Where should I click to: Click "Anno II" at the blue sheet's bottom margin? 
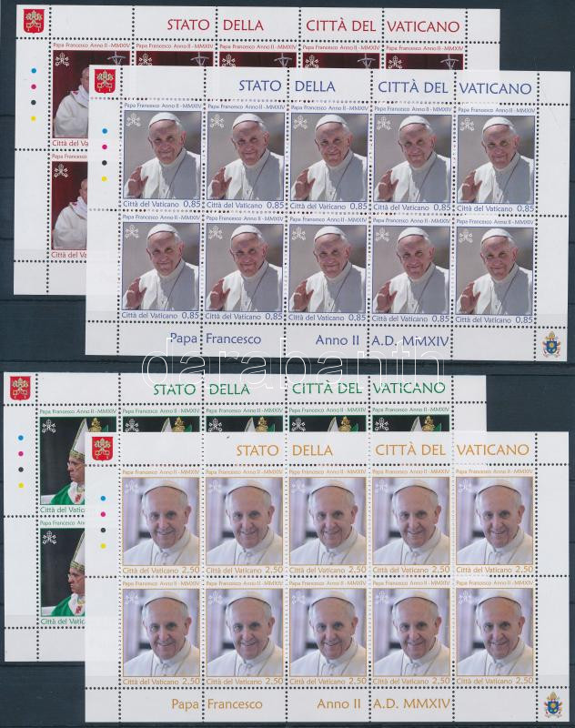[338, 340]
